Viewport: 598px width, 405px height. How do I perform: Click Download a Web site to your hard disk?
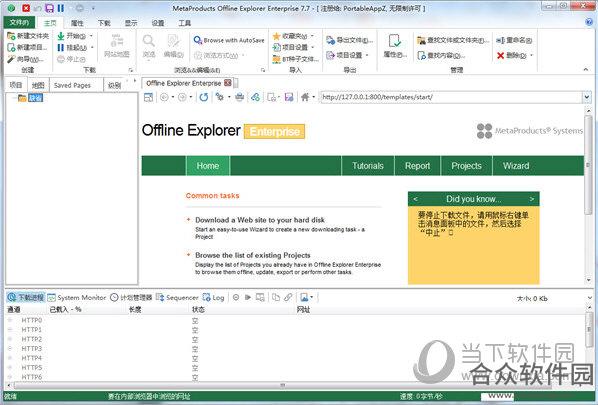pos(260,220)
